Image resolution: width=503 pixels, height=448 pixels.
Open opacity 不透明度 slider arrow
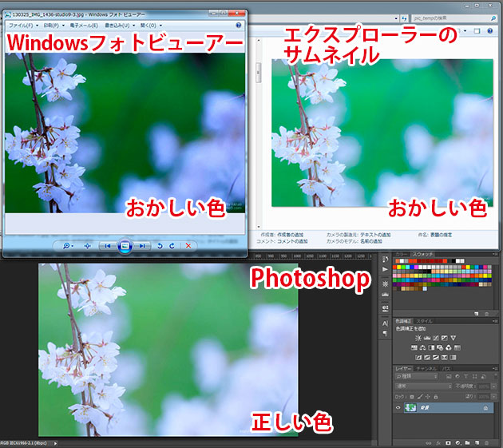(x=493, y=387)
